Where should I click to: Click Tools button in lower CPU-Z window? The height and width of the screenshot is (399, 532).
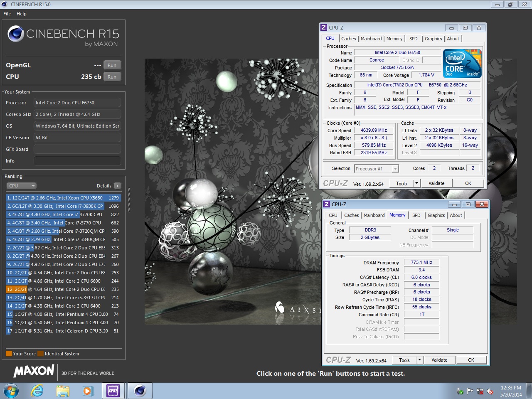[404, 360]
